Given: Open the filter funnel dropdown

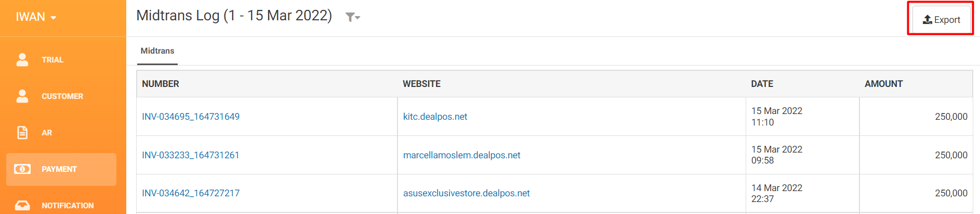Looking at the screenshot, I should click(353, 17).
